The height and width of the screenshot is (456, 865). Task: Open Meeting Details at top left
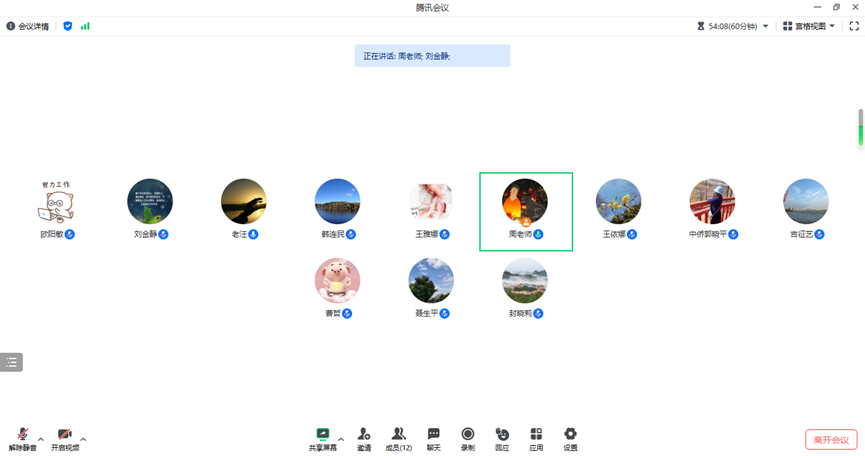coord(28,26)
